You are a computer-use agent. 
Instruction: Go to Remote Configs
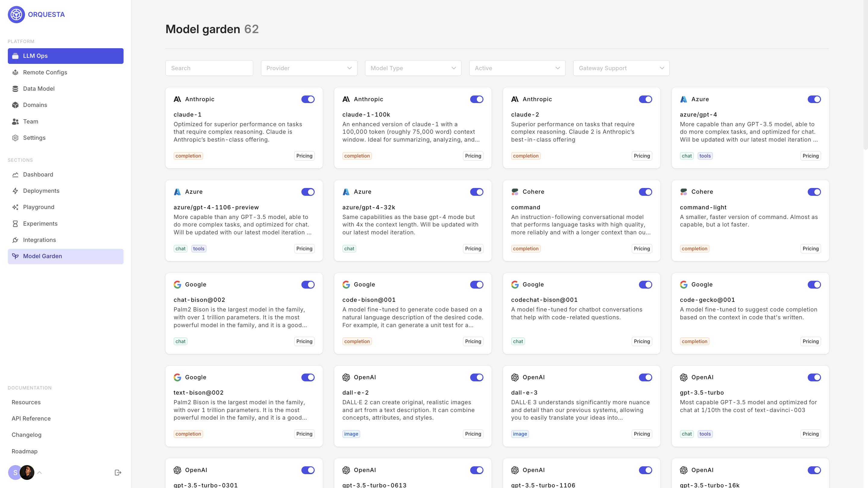pos(65,72)
